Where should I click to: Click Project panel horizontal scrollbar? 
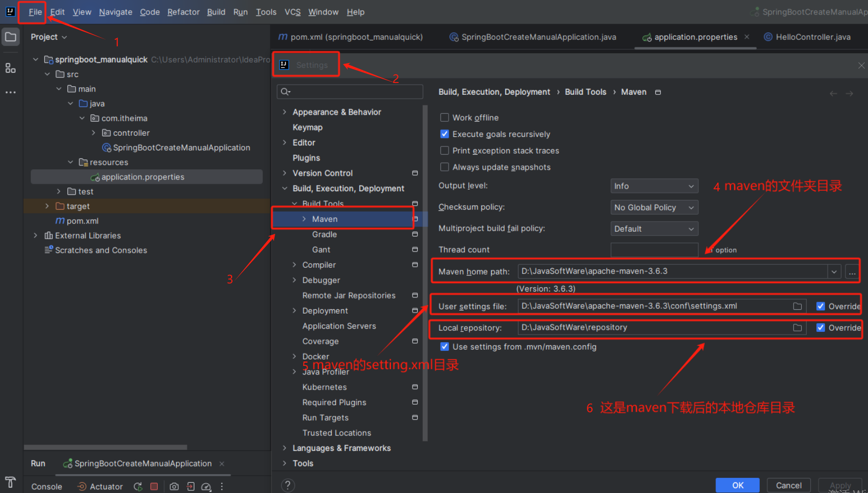click(x=106, y=447)
